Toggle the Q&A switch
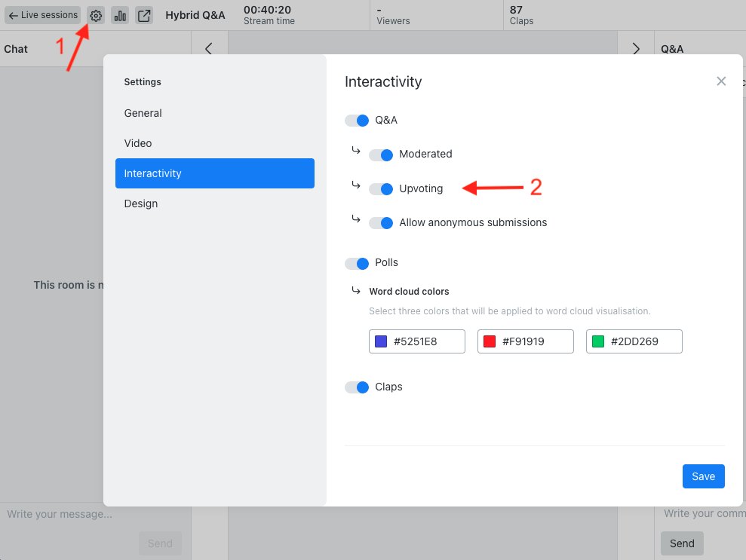Image resolution: width=746 pixels, height=560 pixels. click(357, 121)
